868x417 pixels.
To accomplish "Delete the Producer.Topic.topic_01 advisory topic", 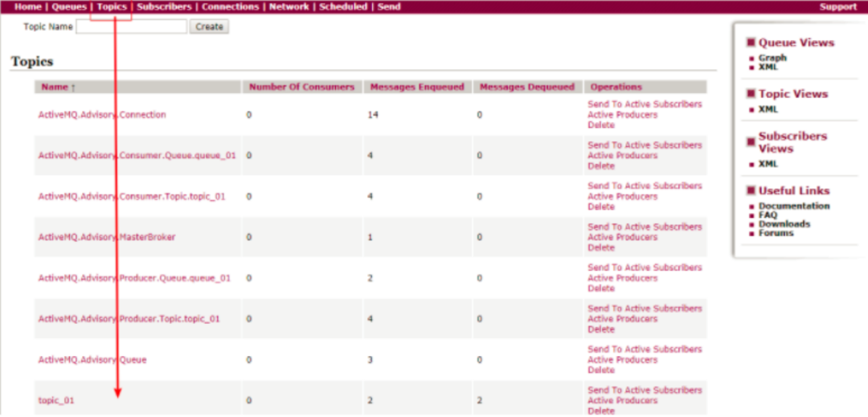I will click(x=601, y=329).
